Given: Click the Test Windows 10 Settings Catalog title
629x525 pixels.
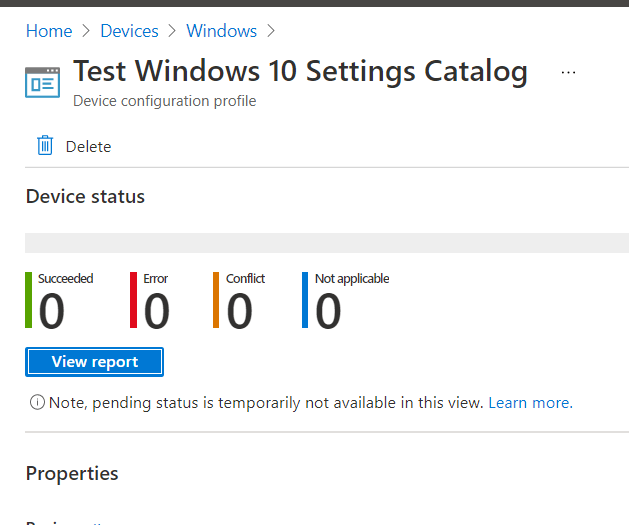Looking at the screenshot, I should [300, 72].
